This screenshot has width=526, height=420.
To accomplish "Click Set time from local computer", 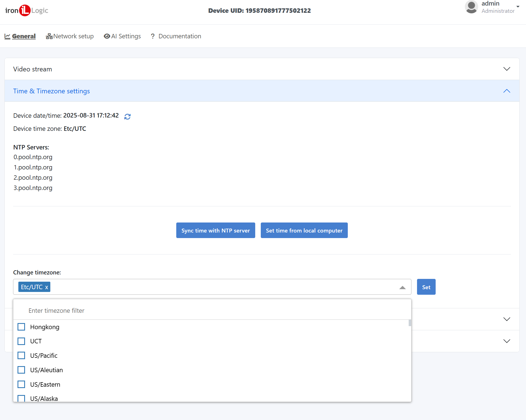I will click(x=304, y=230).
